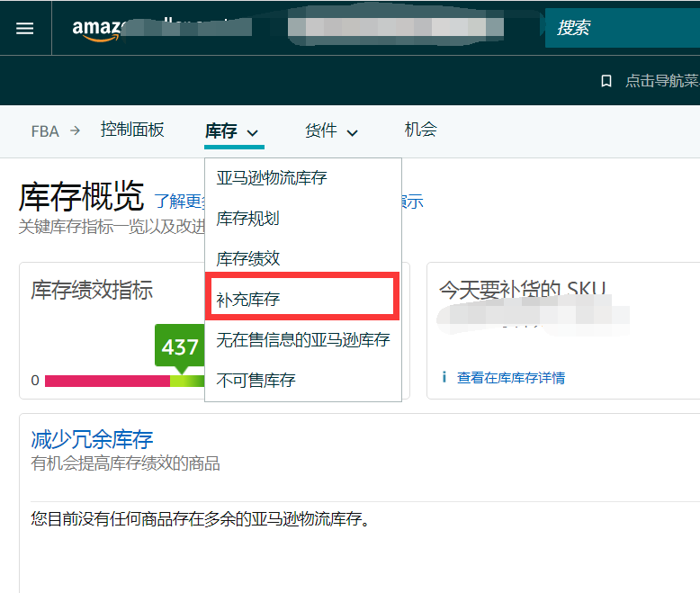The image size is (700, 593).
Task: Select 库存规划 from the menu
Action: 303,219
